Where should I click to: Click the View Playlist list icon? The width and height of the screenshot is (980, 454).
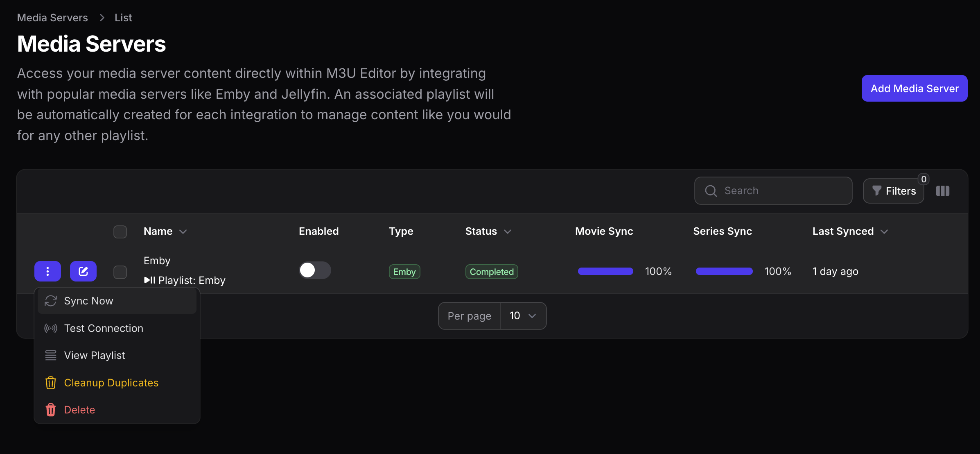50,355
